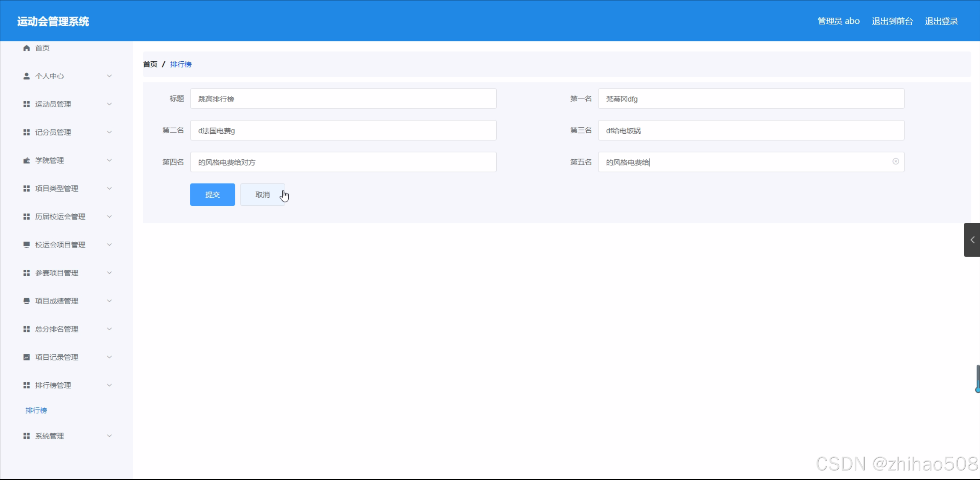Viewport: 980px width, 480px height.
Task: Click into the 标题 input field
Action: click(343, 99)
